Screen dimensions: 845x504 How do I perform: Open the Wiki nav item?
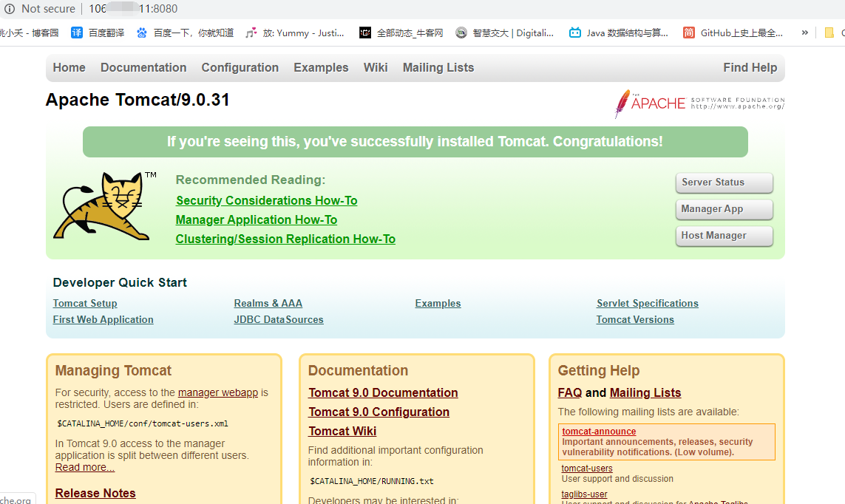click(x=376, y=67)
